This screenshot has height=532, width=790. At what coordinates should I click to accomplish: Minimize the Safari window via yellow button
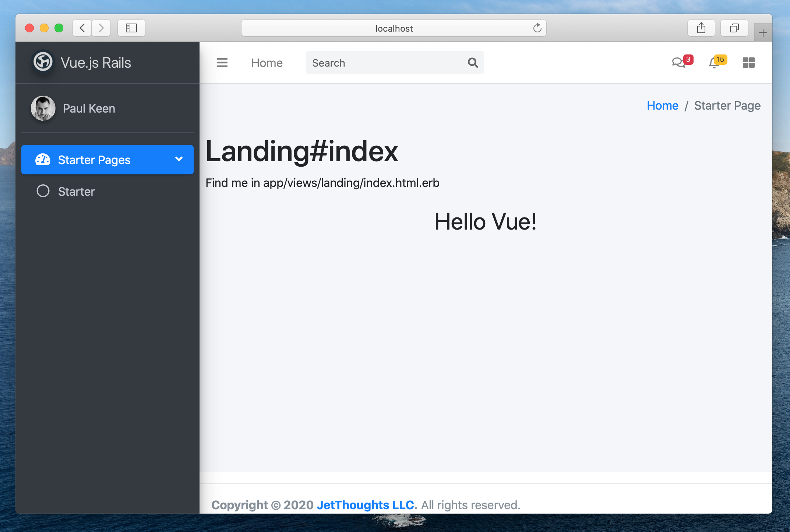tap(44, 28)
